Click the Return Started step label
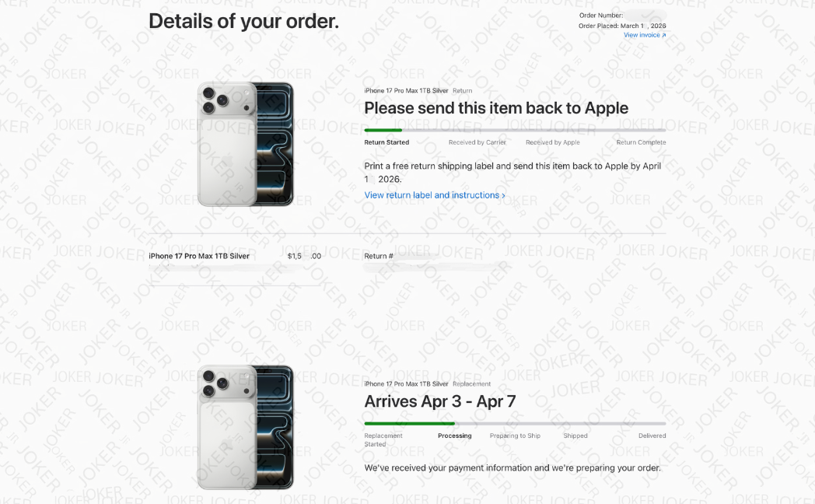 [387, 142]
